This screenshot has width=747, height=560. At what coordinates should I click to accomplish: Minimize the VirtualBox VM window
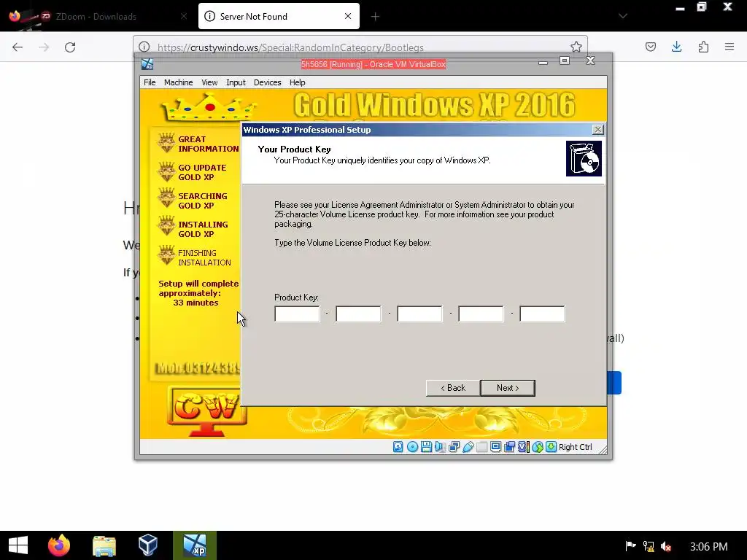(543, 61)
